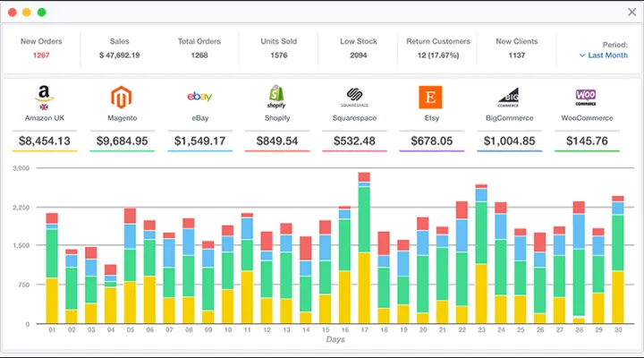Click the Magento channel label
The width and height of the screenshot is (644, 358).
pyautogui.click(x=122, y=118)
